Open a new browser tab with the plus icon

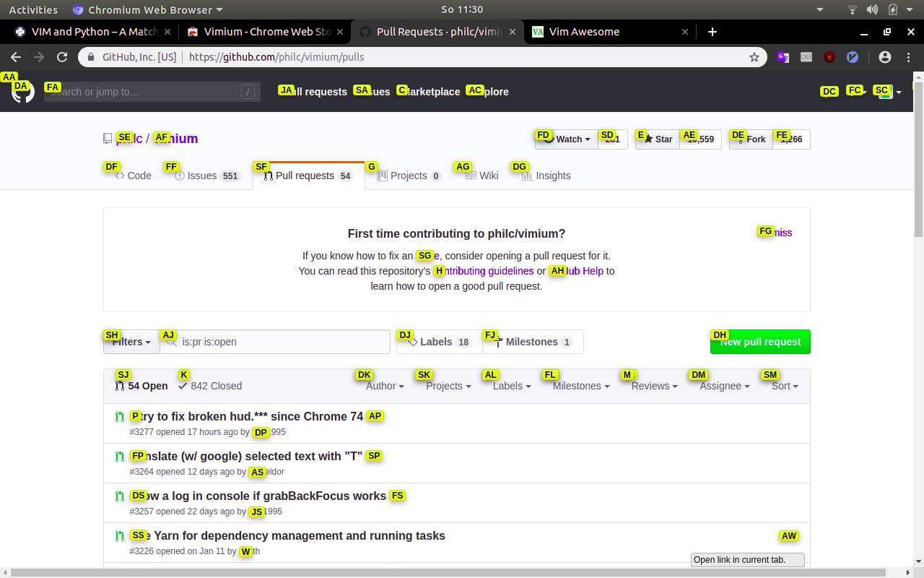click(712, 32)
